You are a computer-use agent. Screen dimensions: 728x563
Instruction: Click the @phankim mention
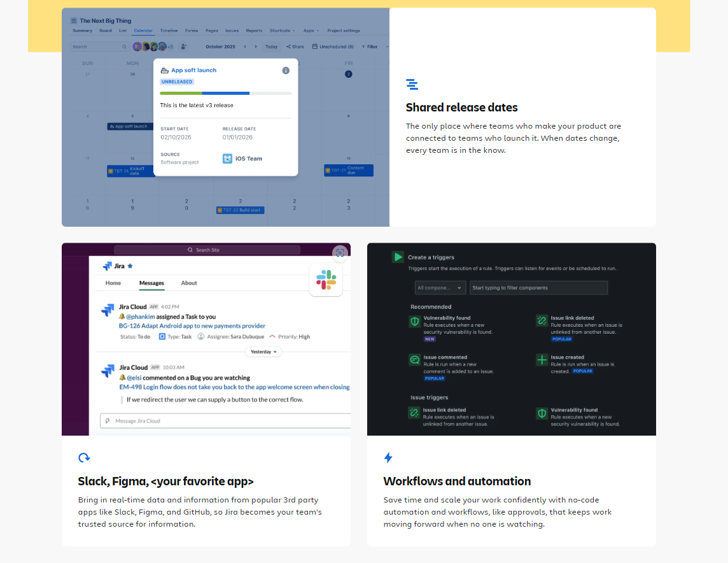pos(140,317)
